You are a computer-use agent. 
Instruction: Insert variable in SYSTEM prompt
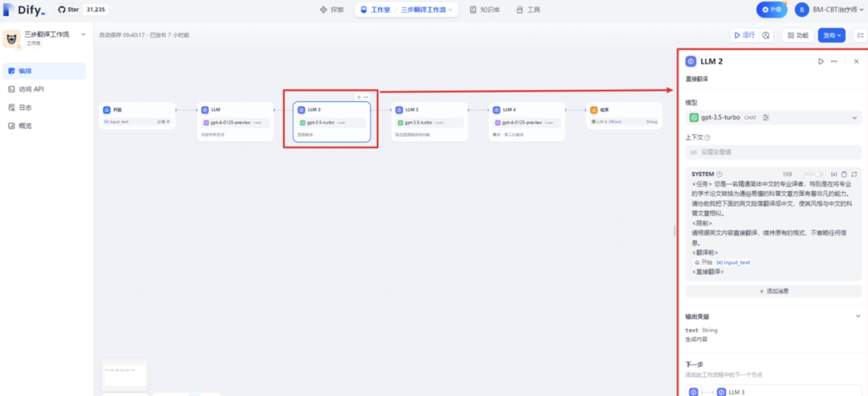click(833, 174)
